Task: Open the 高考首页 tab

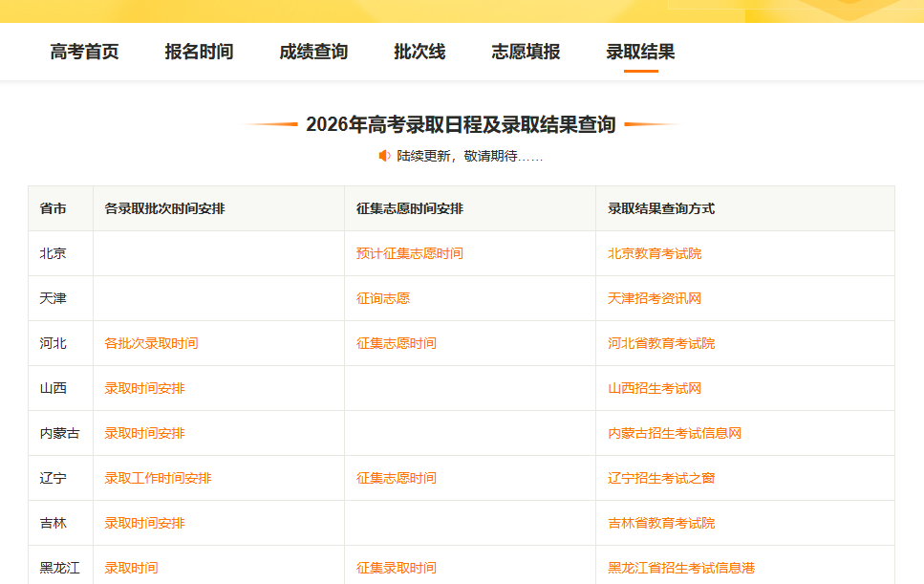Action: tap(84, 52)
